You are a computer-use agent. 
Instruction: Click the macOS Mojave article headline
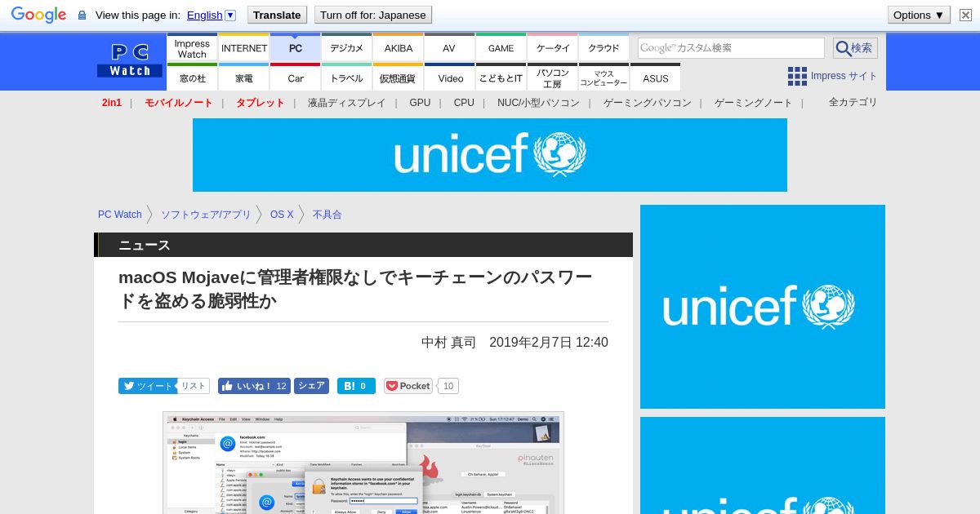coord(355,289)
